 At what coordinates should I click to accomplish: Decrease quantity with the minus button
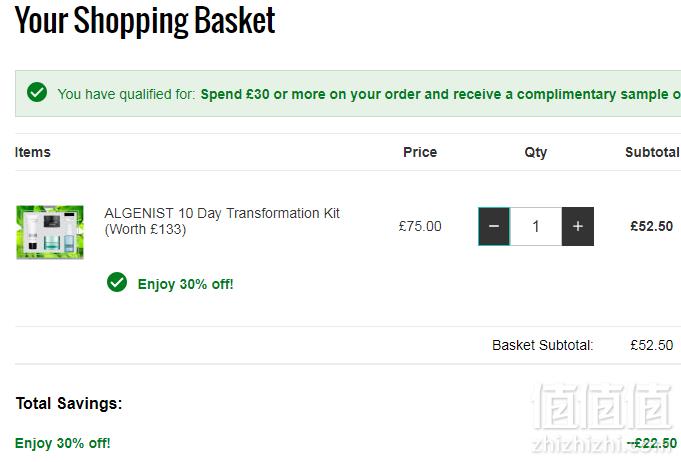coord(494,226)
